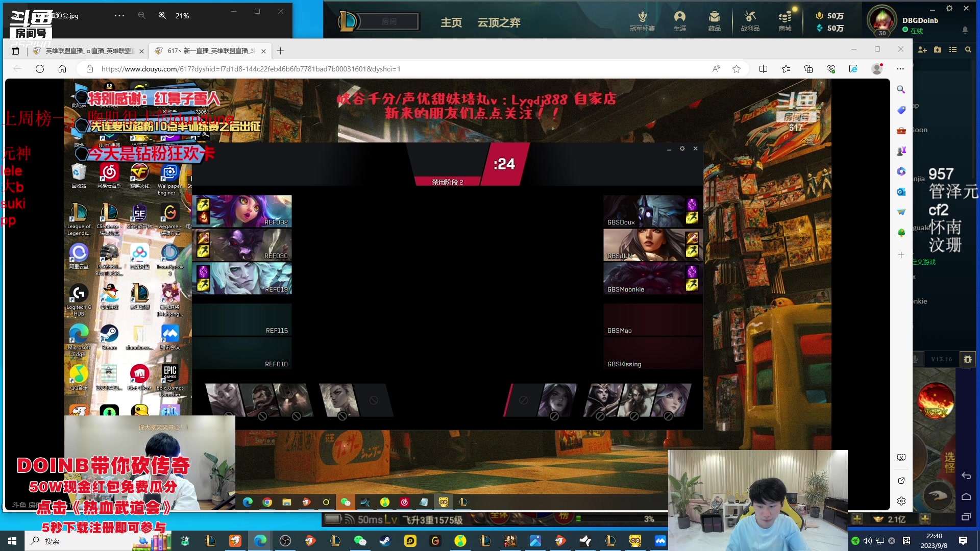Toggle the League voice microphone icon
The height and width of the screenshot is (551, 980).
pos(915,359)
